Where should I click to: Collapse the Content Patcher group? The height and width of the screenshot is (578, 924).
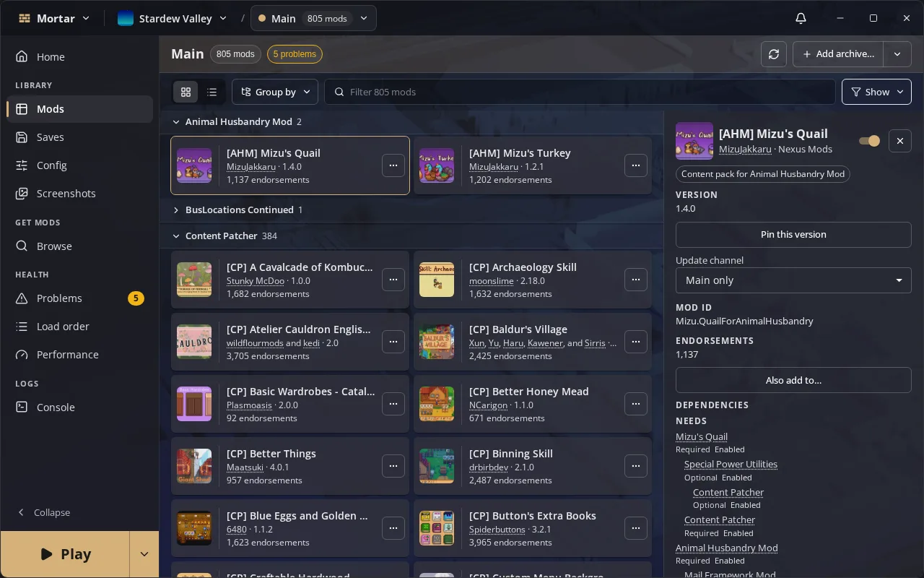pos(176,236)
